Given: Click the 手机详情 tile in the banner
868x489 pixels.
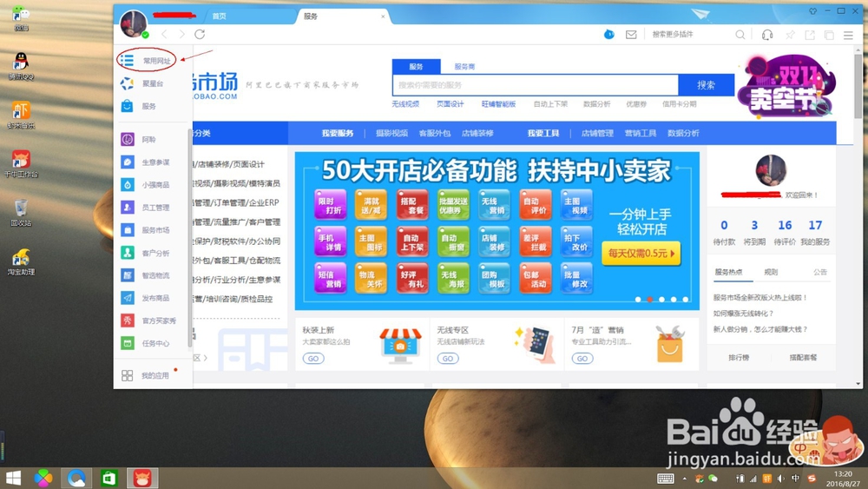Looking at the screenshot, I should pyautogui.click(x=331, y=241).
